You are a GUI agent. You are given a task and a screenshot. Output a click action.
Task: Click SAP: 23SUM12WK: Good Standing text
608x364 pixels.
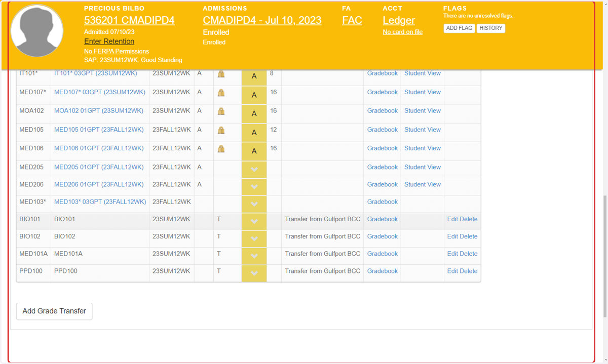(133, 60)
